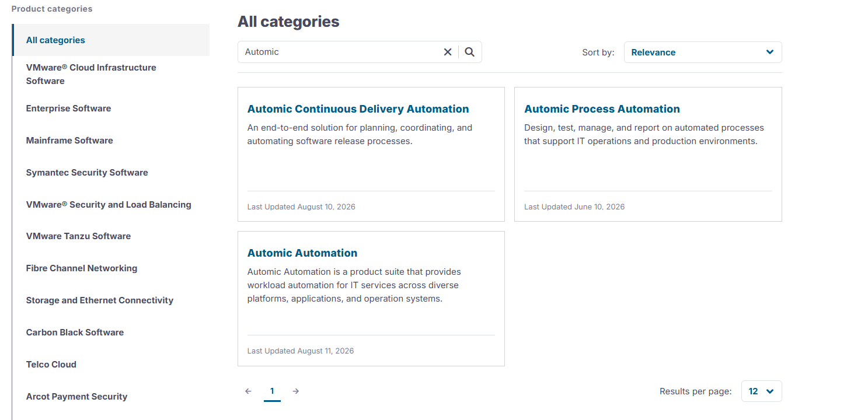This screenshot has width=868, height=420.
Task: Click the description starting 'An end-to-end solution'
Action: 360,134
